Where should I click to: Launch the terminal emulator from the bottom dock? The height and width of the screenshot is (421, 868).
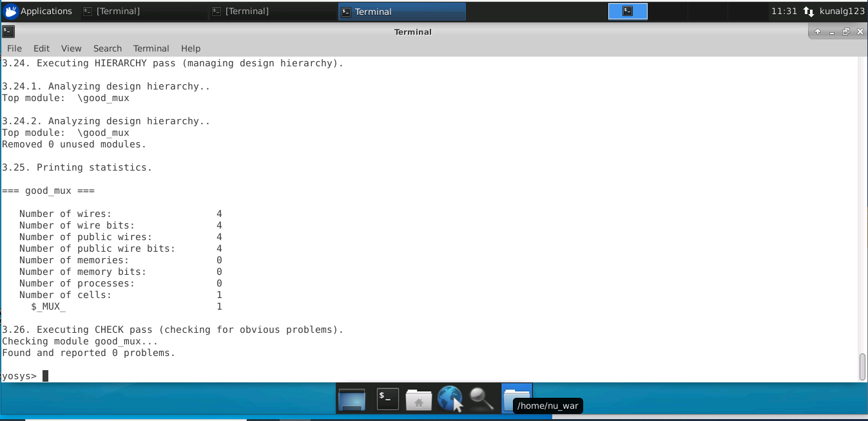(x=387, y=398)
